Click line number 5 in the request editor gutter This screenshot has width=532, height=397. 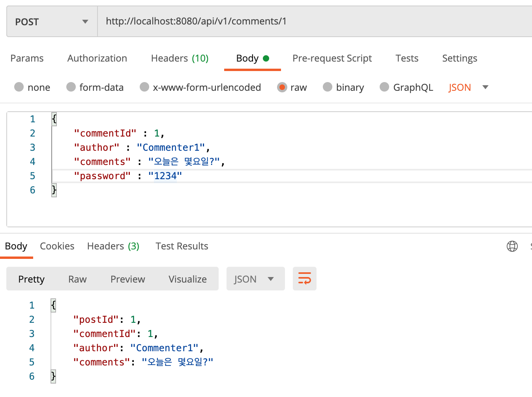pyautogui.click(x=32, y=176)
